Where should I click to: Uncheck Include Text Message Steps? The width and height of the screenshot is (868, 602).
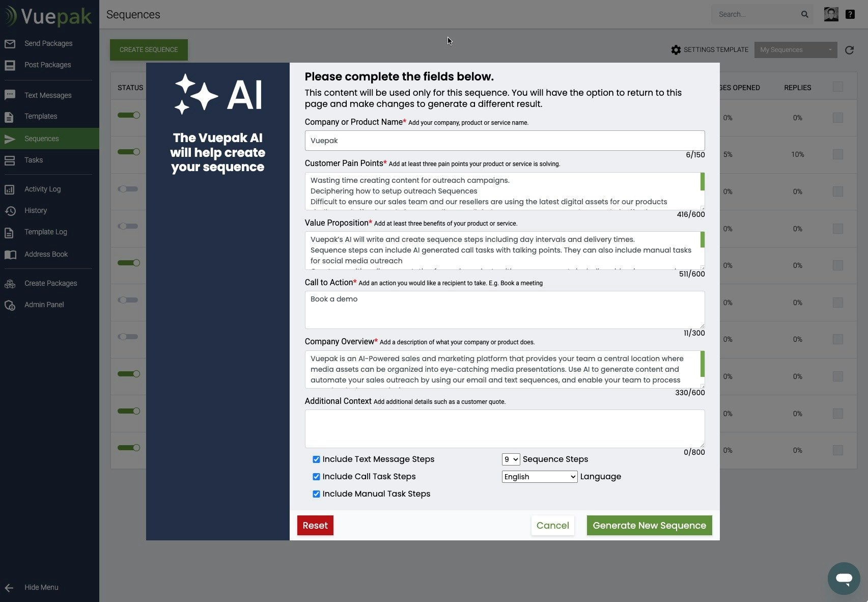coord(316,459)
